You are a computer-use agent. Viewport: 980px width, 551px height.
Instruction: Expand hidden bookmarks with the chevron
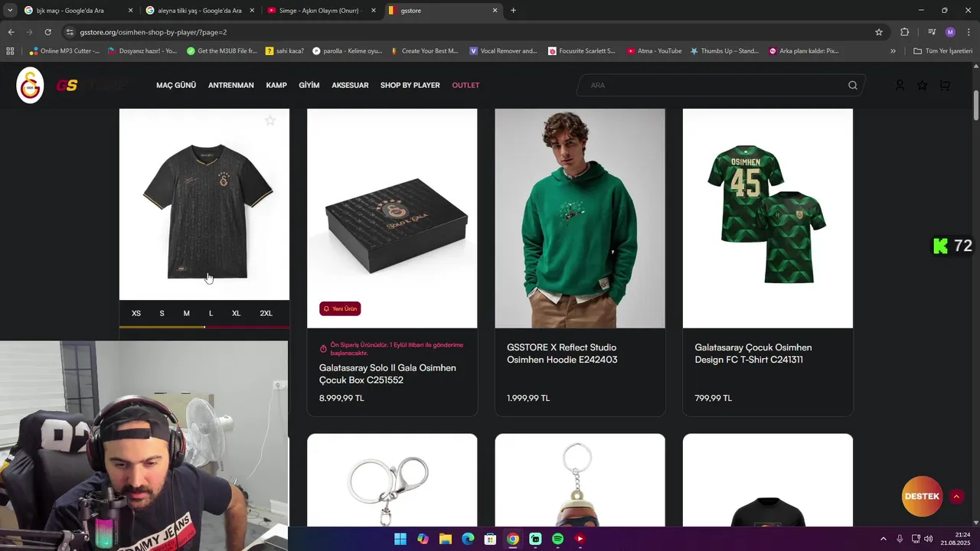point(893,51)
